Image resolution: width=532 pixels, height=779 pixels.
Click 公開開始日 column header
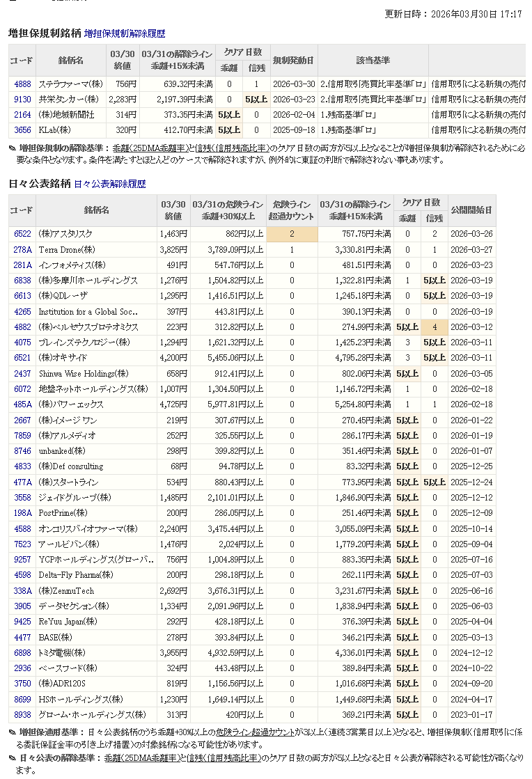tap(471, 210)
